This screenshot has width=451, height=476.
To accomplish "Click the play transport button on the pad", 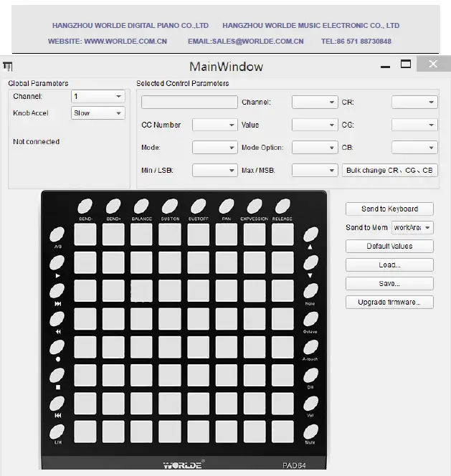I will point(57,262).
